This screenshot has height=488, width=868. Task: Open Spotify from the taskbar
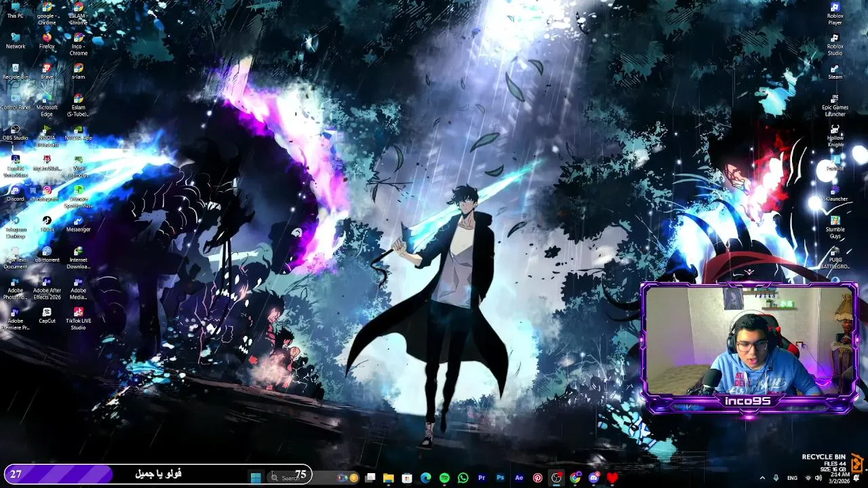(444, 478)
